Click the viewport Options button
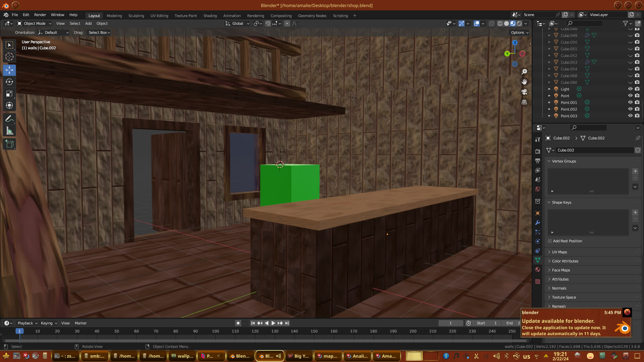 tap(520, 33)
